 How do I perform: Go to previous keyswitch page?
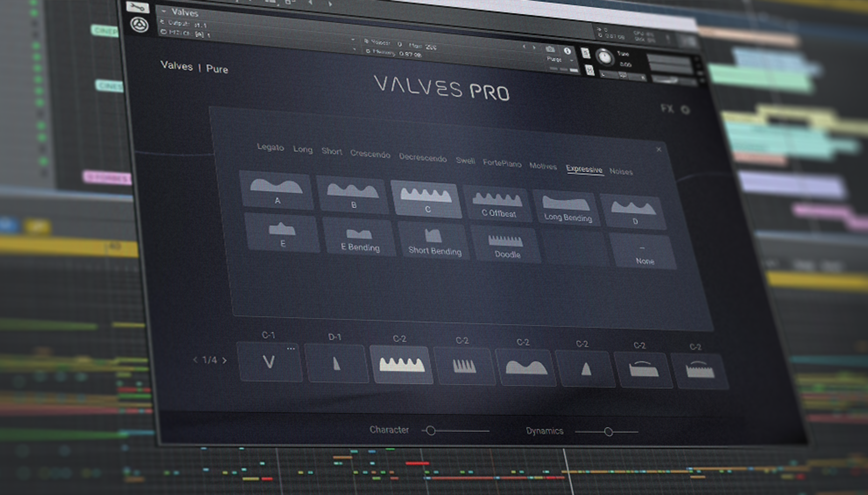pyautogui.click(x=195, y=360)
